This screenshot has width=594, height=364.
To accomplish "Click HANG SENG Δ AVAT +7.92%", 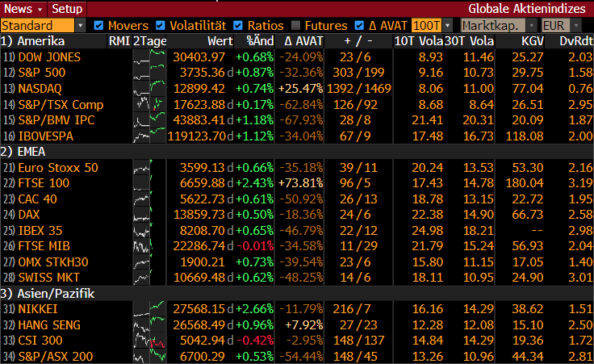I will (303, 324).
